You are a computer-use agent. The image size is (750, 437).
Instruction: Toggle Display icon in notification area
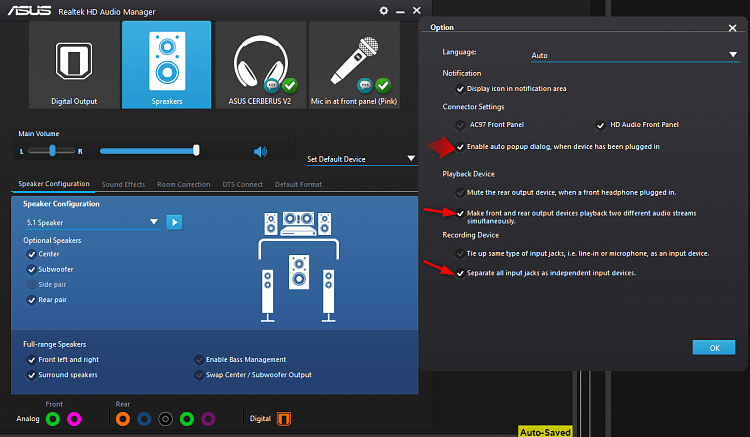(x=460, y=89)
